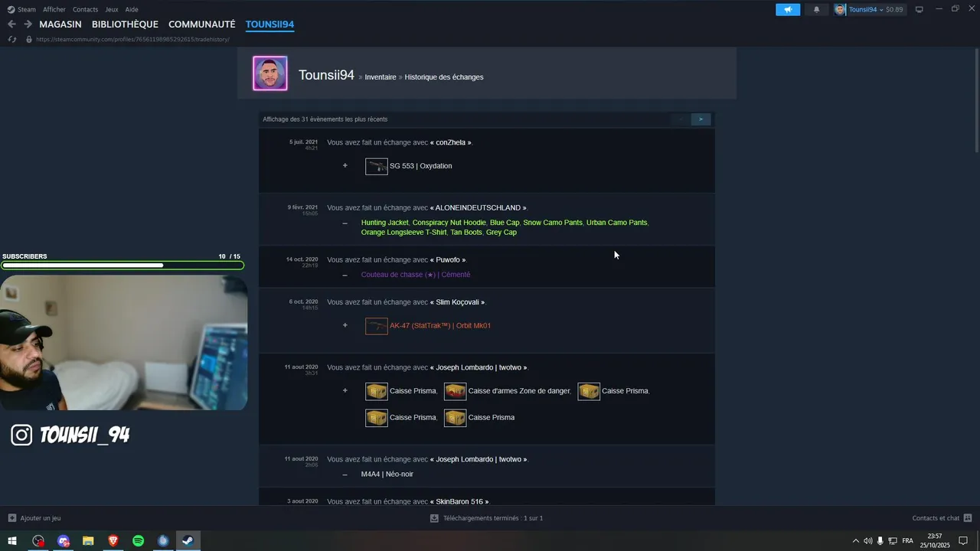The image size is (980, 551).
Task: Click the AK-47 Orbit Mk01 item icon
Action: pyautogui.click(x=376, y=326)
